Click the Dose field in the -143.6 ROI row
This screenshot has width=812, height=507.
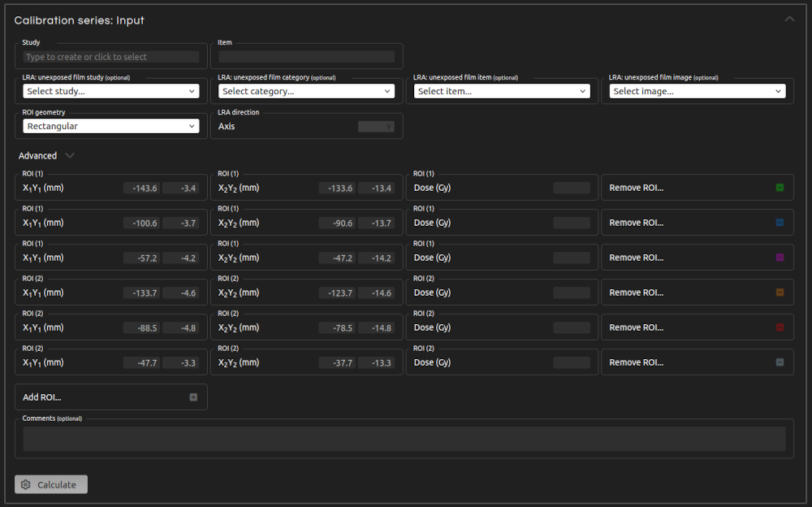pos(572,188)
